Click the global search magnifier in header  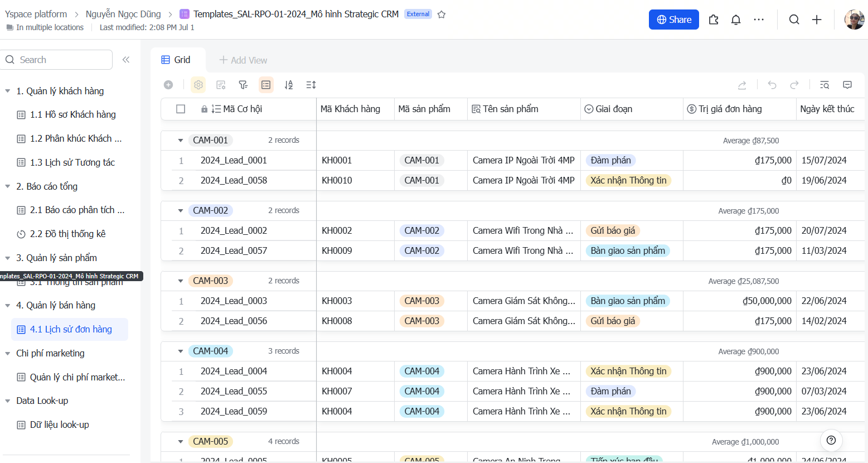tap(794, 20)
